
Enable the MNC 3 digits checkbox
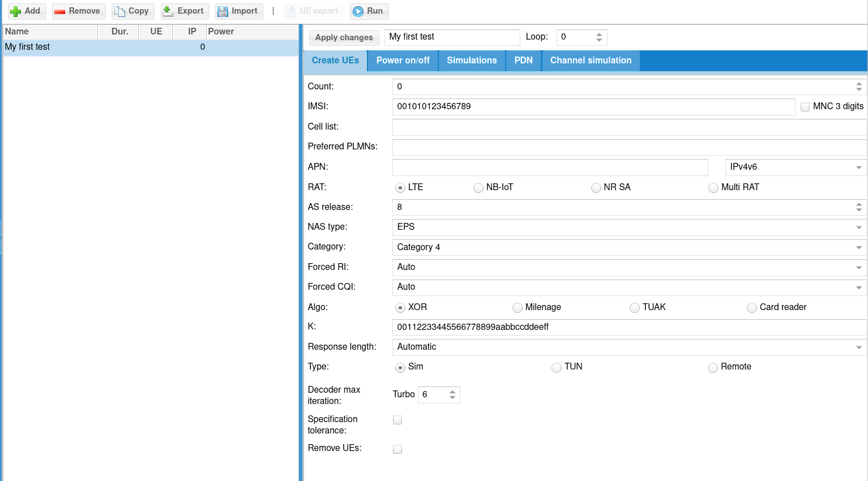coord(805,107)
